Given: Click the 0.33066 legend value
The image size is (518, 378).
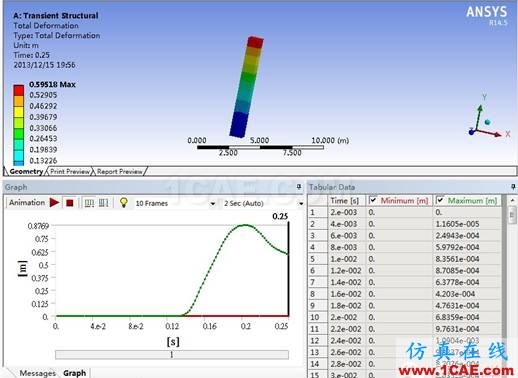Looking at the screenshot, I should point(43,128).
